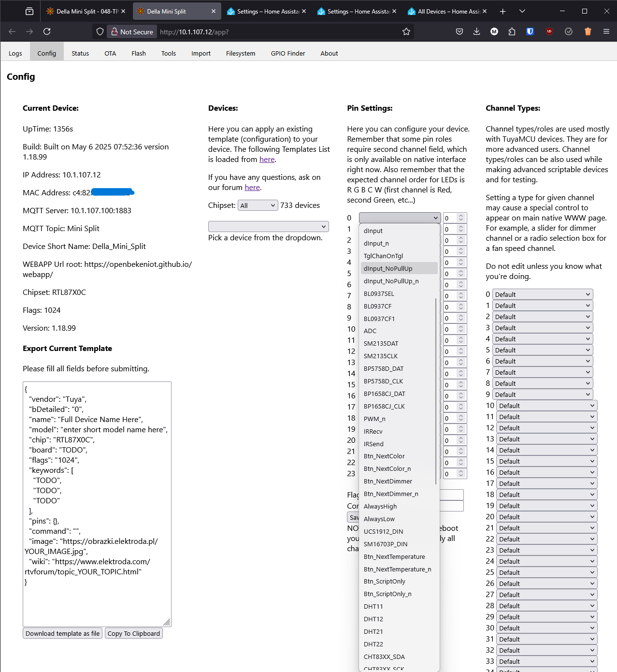Open the browser hamburger menu
The width and height of the screenshot is (617, 672).
(606, 31)
